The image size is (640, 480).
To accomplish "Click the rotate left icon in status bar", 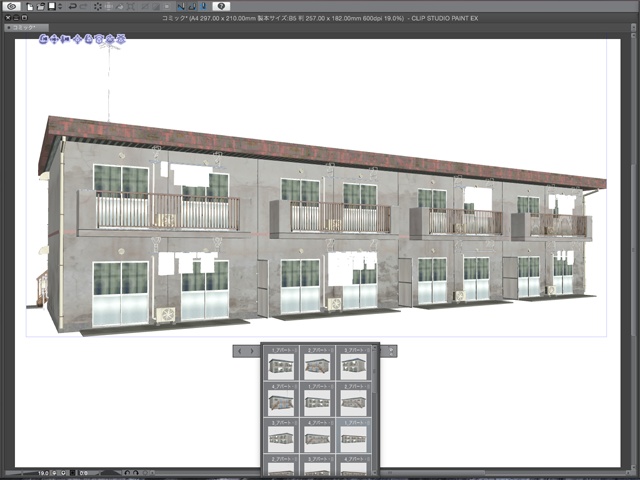I will coord(127,473).
